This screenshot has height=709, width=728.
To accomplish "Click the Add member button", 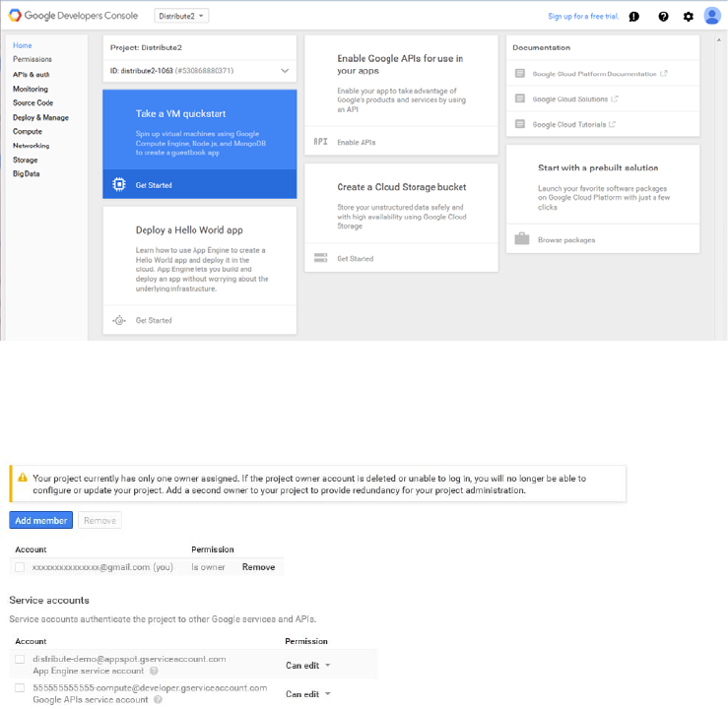I will tap(40, 520).
